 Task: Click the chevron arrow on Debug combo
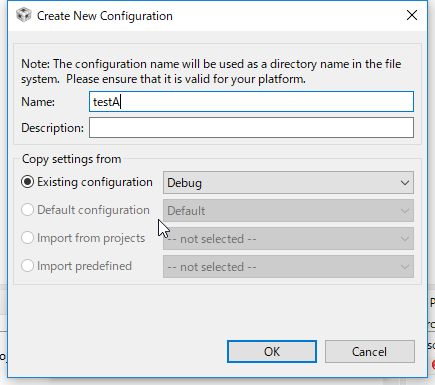pyautogui.click(x=405, y=183)
